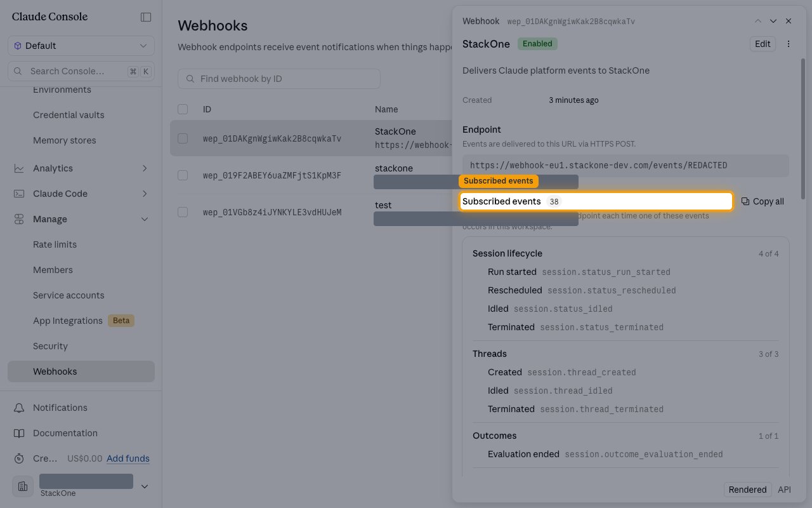Check the wep_01DAKgnWgiwKak2B8cqwkaTv row checkbox
Viewport: 812px width, 508px height.
[x=183, y=138]
